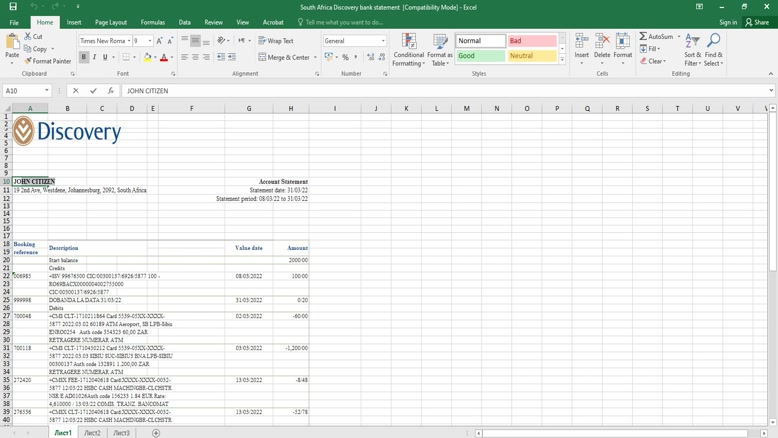Open Conditional Formatting
The image size is (778, 438).
pyautogui.click(x=408, y=50)
